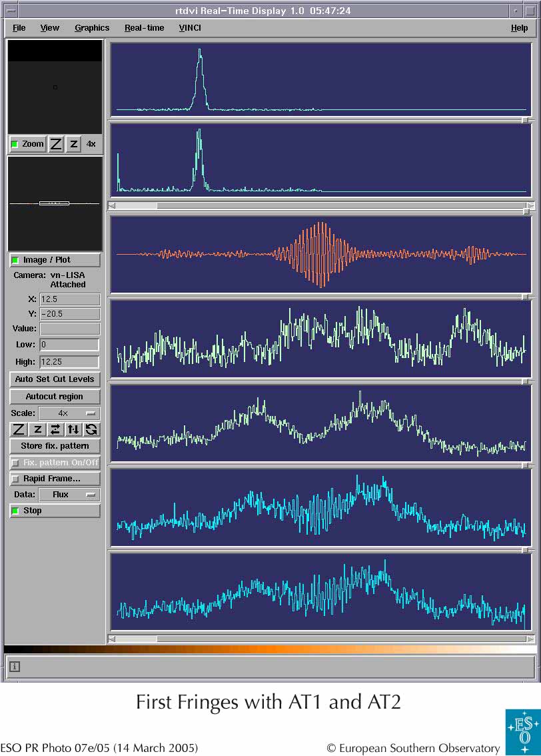Click the Store fix. pattern button

tap(55, 446)
